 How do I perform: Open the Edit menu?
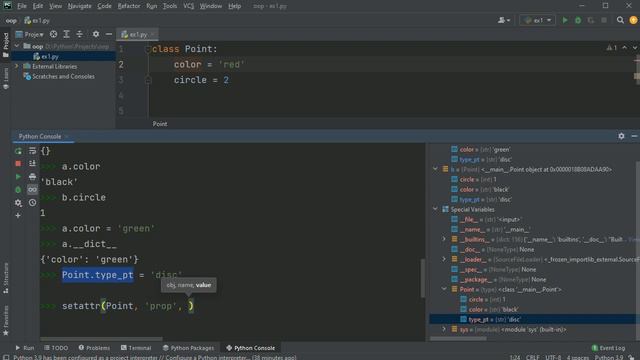point(38,6)
